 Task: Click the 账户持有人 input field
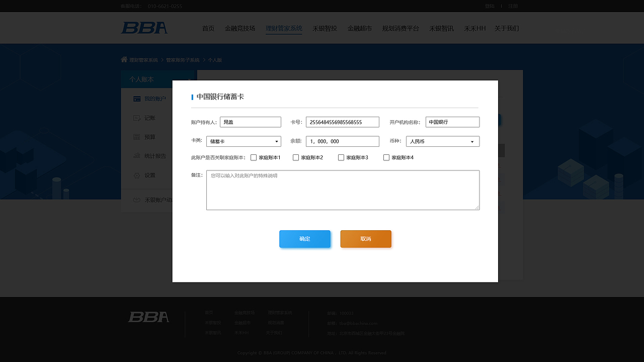[251, 122]
